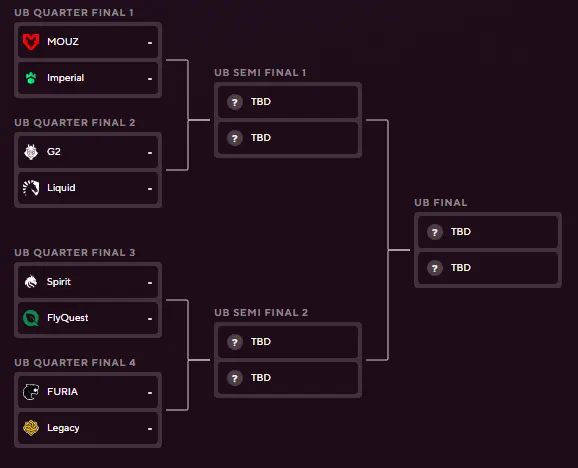Click the Legacy score dash
The width and height of the screenshot is (578, 468).
coord(150,429)
